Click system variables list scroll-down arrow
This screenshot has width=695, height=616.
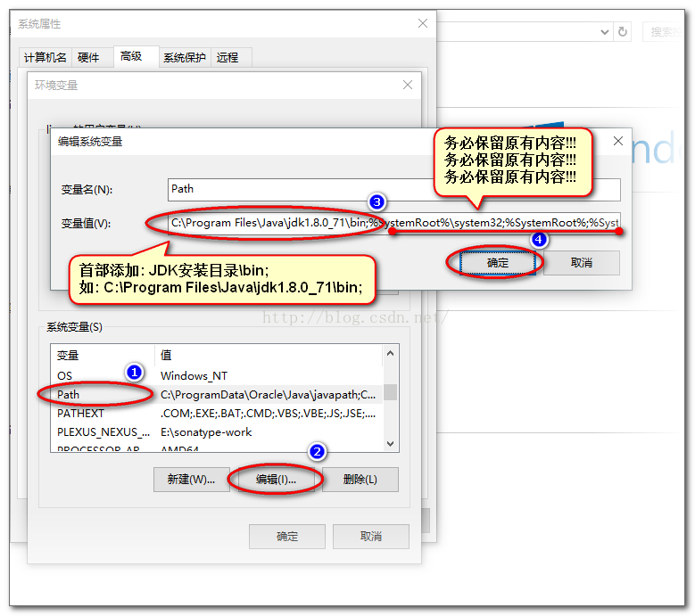click(390, 443)
